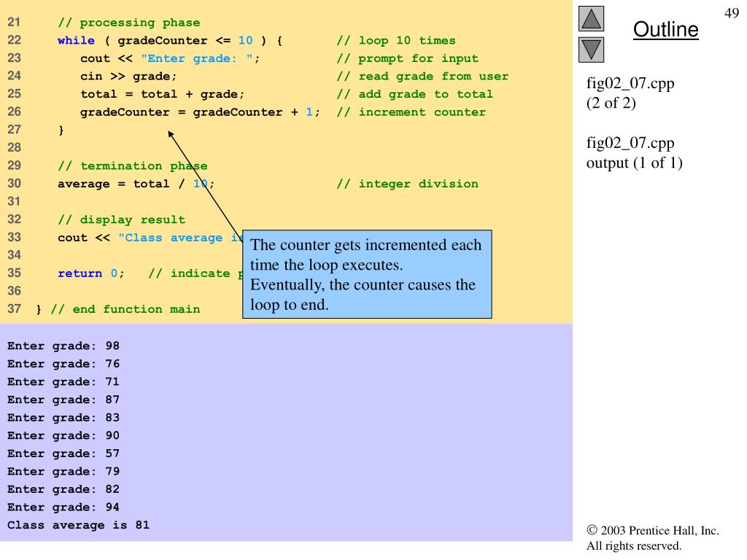This screenshot has width=747, height=560.
Task: Click output line 'Enter grade: 98'
Action: click(63, 346)
